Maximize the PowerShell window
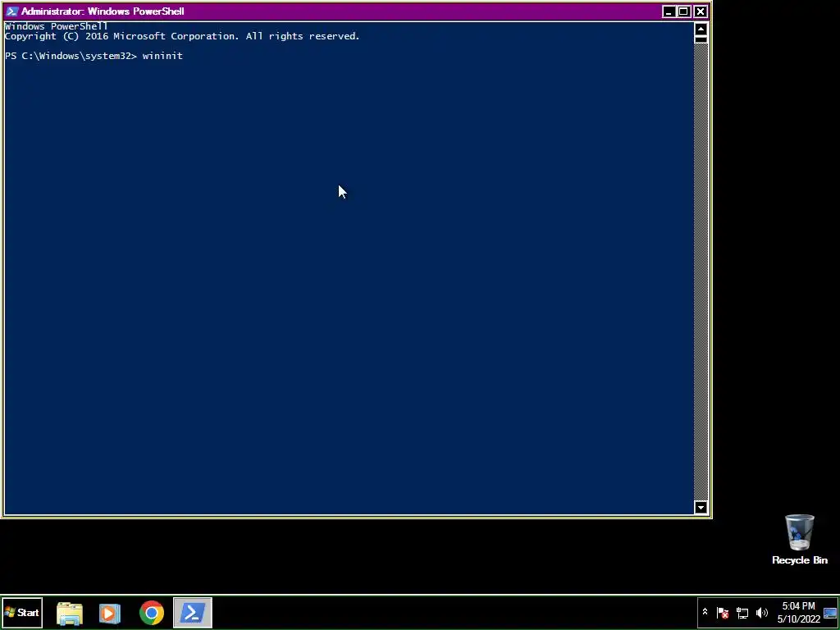Screen dimensions: 840x630 click(683, 11)
